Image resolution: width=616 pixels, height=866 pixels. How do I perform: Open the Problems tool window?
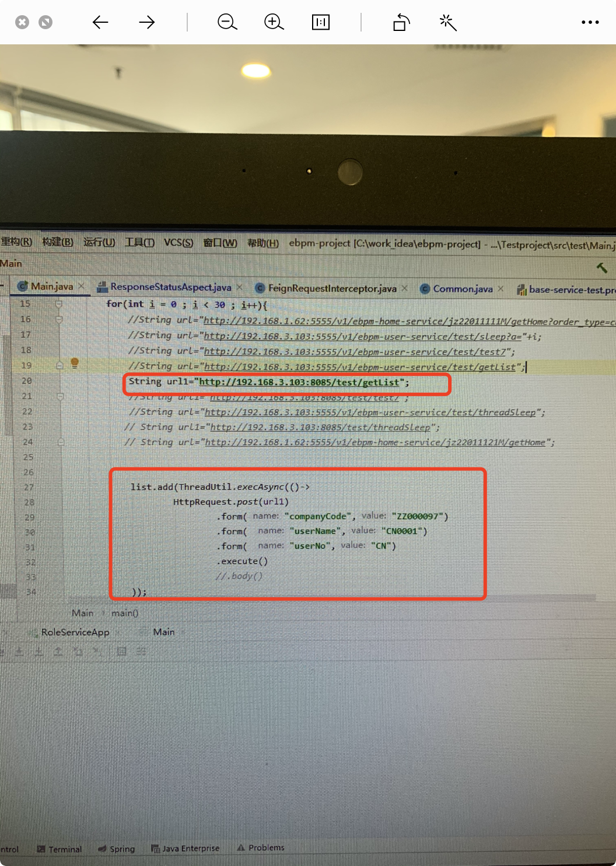click(x=261, y=847)
